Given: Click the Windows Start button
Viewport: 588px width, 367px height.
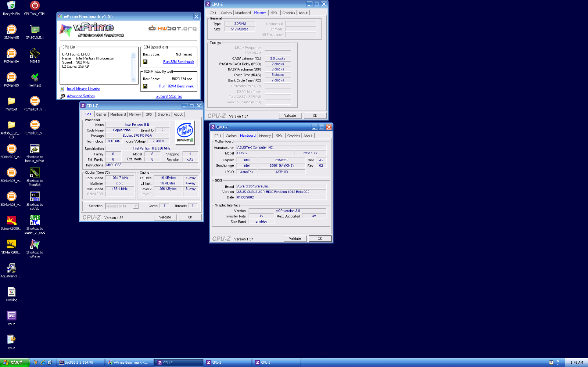Looking at the screenshot, I should click(x=15, y=363).
